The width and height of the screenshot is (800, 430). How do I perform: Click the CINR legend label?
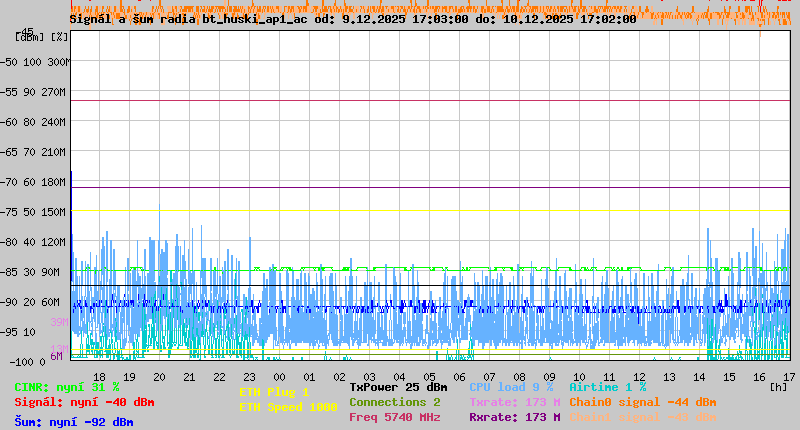pyautogui.click(x=67, y=387)
